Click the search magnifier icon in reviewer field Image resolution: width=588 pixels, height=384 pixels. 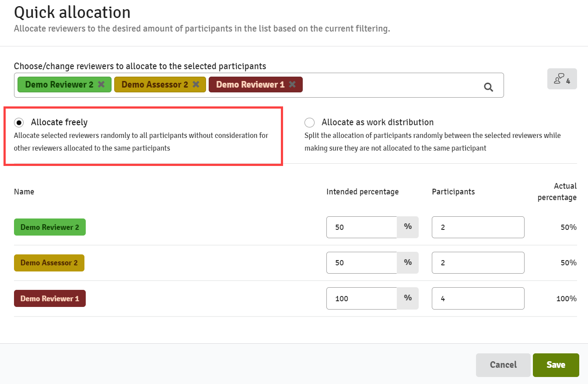coord(489,87)
